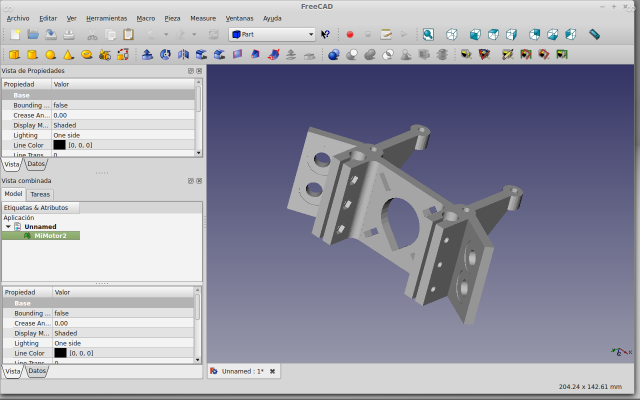
Task: Create a cylinder primitive
Action: pos(32,55)
